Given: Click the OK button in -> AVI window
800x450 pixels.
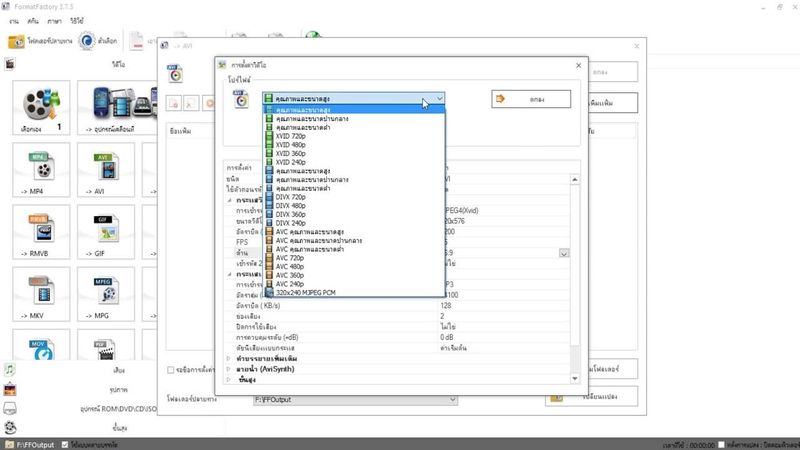Looking at the screenshot, I should tap(612, 72).
